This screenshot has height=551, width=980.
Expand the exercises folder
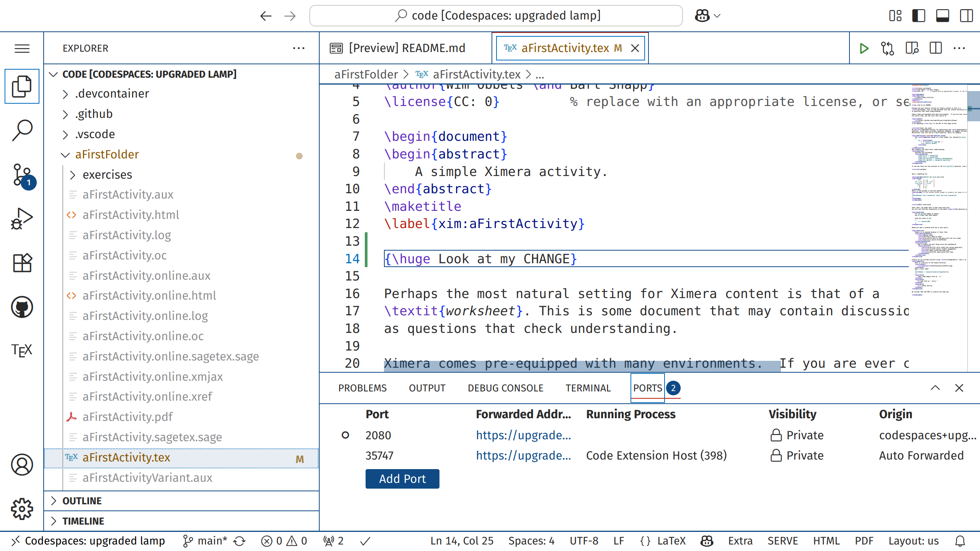click(107, 174)
